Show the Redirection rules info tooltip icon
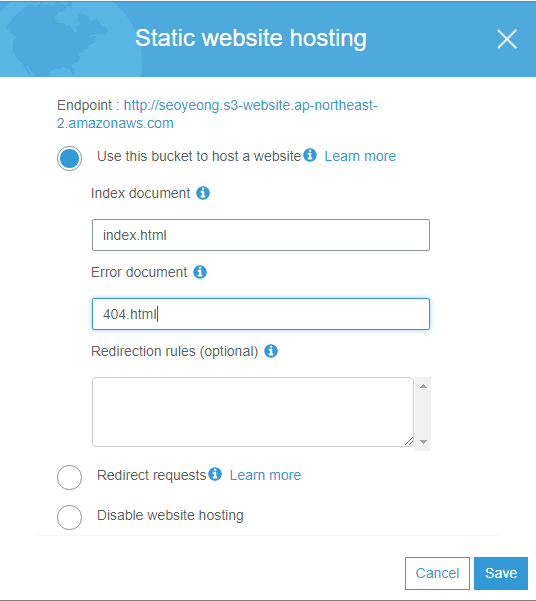This screenshot has width=536, height=601. click(x=271, y=351)
